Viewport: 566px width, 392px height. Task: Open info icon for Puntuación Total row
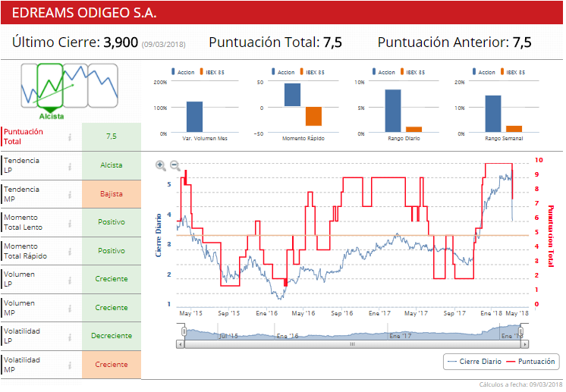[70, 137]
